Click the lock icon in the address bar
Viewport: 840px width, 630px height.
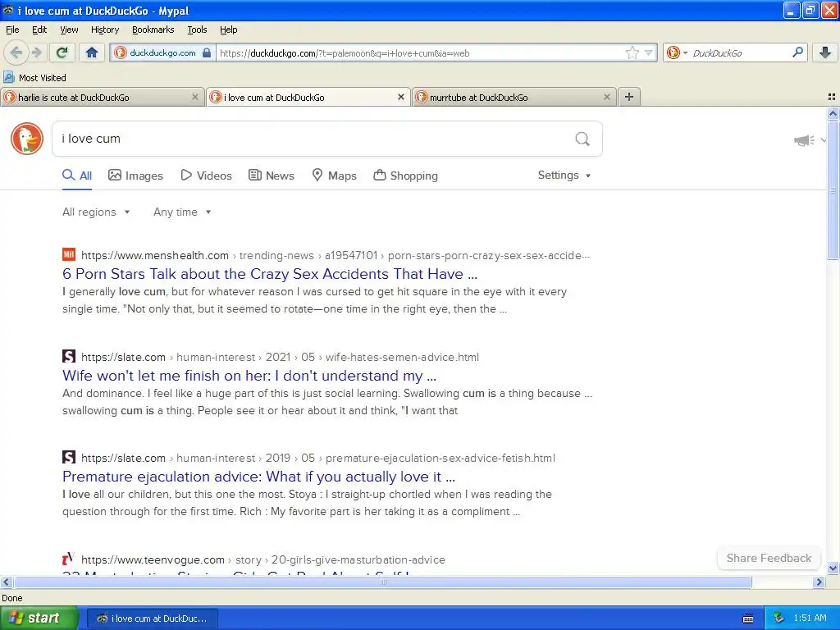(x=207, y=52)
